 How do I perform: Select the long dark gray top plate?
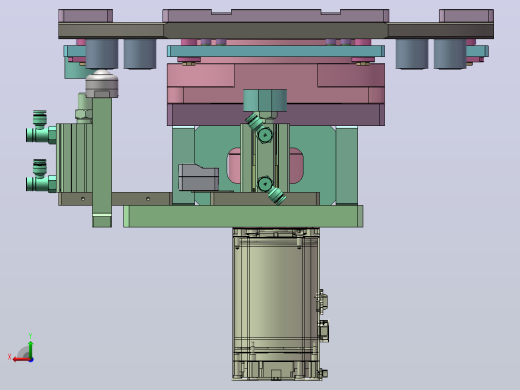(x=276, y=31)
